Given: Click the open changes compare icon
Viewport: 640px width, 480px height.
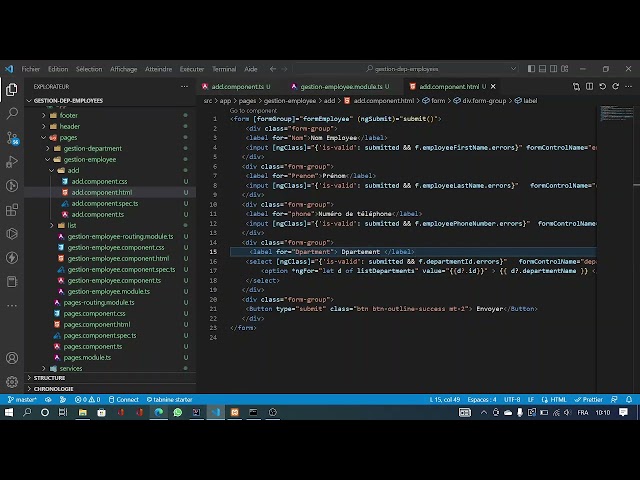Looking at the screenshot, I should (x=576, y=87).
